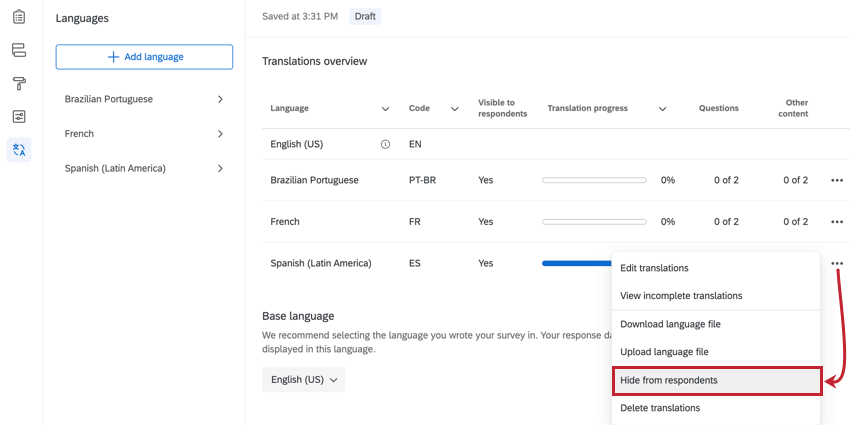
Task: Click Download language file option
Action: pos(716,324)
